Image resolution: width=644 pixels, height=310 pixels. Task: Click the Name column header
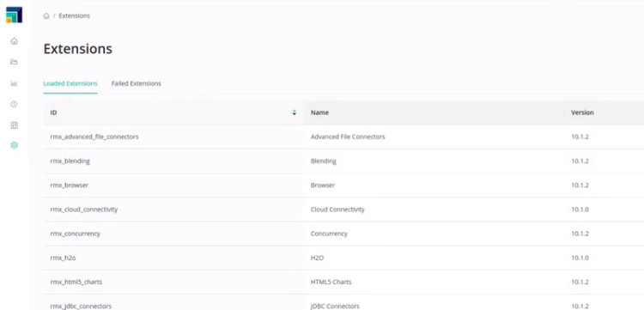click(319, 112)
